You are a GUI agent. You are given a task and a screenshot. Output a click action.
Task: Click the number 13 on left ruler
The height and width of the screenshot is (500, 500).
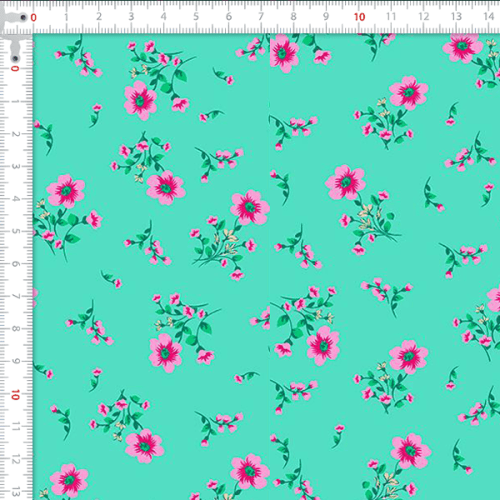pyautogui.click(x=15, y=491)
